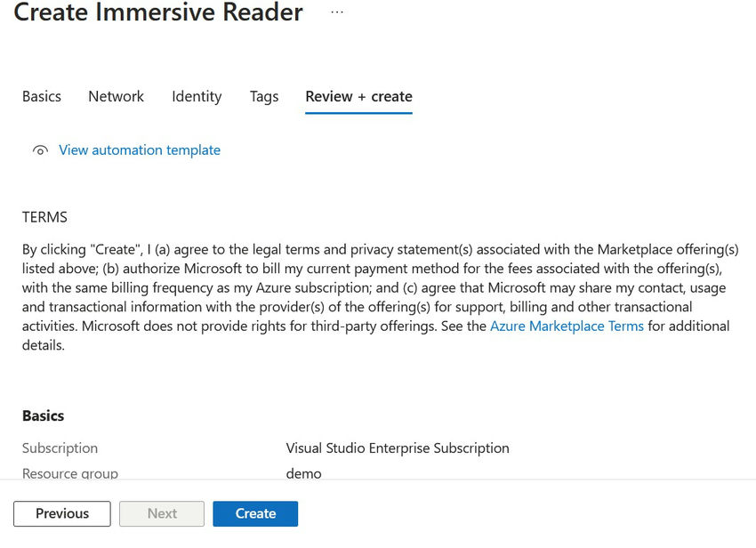Click the Create Immersive Reader page title

(x=158, y=13)
